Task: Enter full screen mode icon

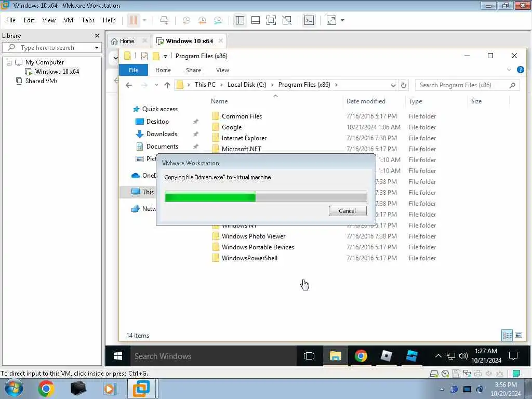Action: [x=271, y=20]
